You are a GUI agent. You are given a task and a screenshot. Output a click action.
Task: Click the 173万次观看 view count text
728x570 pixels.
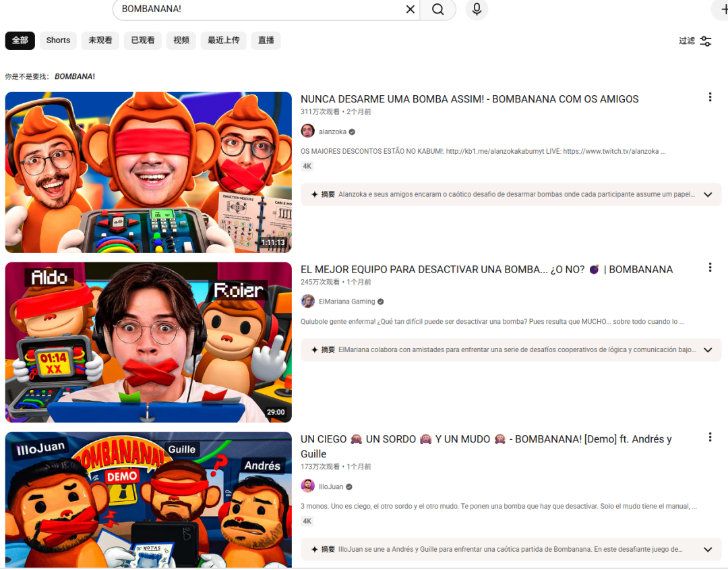(320, 466)
